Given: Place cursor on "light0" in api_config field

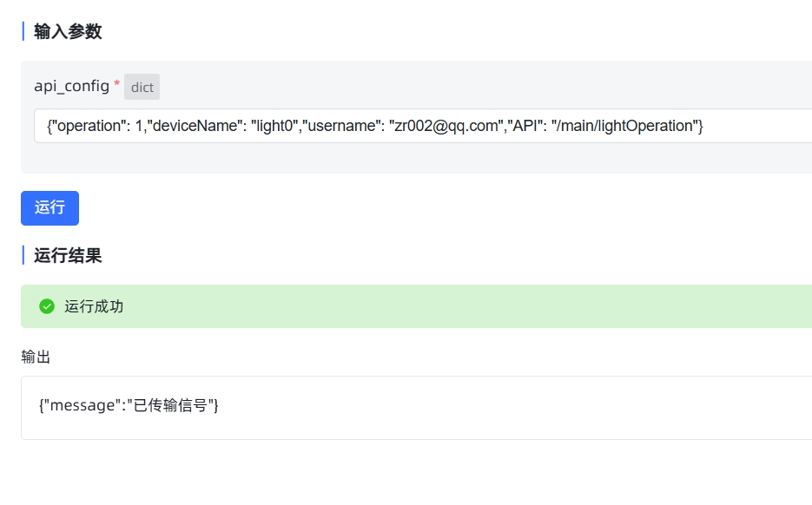Looking at the screenshot, I should coord(274,126).
